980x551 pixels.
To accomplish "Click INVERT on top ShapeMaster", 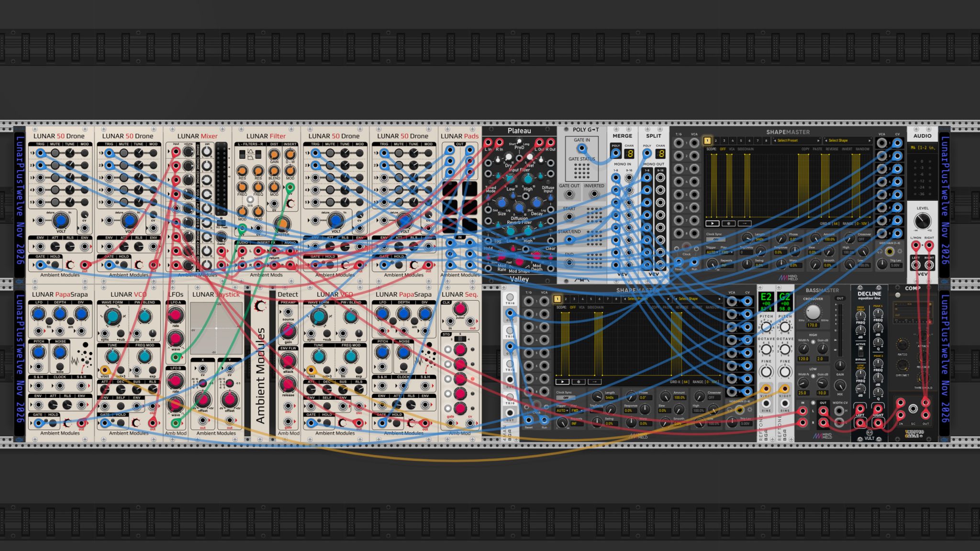I will pos(847,149).
